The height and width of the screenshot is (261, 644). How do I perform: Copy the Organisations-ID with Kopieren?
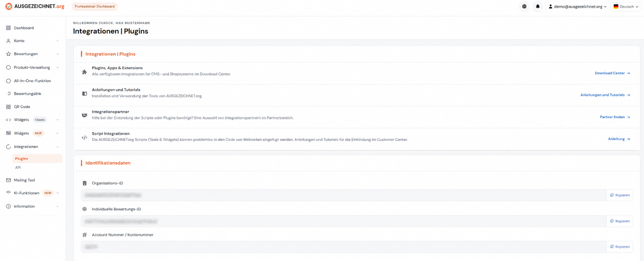pyautogui.click(x=620, y=195)
